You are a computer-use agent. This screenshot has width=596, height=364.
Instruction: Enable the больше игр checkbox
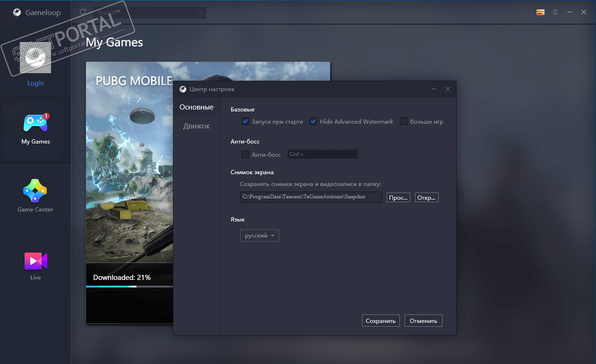[x=403, y=121]
